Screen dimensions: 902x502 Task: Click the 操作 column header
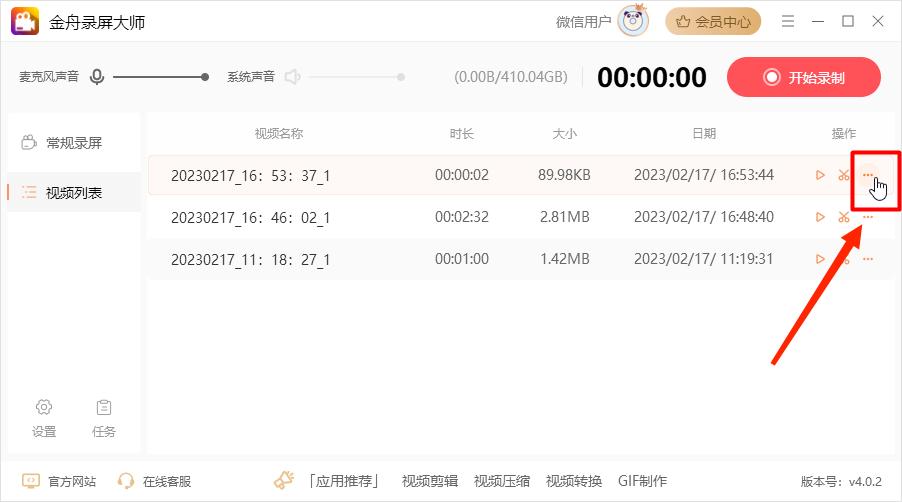[844, 133]
